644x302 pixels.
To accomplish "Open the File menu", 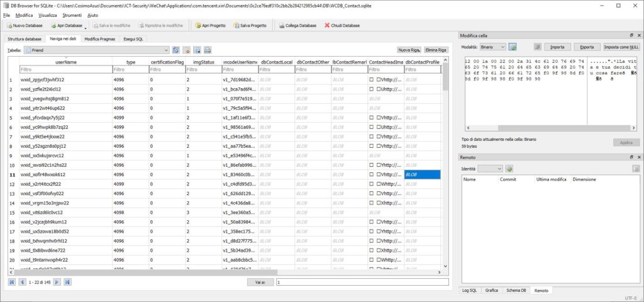I will [6, 15].
